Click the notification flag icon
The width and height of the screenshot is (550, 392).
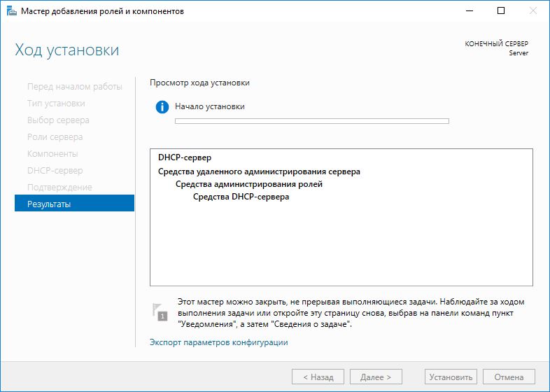coord(160,312)
